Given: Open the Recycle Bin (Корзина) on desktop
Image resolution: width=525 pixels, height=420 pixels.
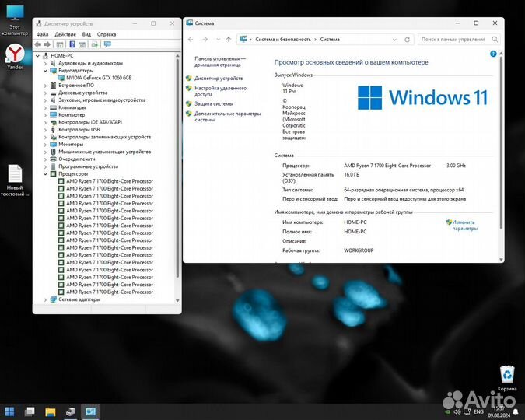Looking at the screenshot, I should pyautogui.click(x=506, y=376).
